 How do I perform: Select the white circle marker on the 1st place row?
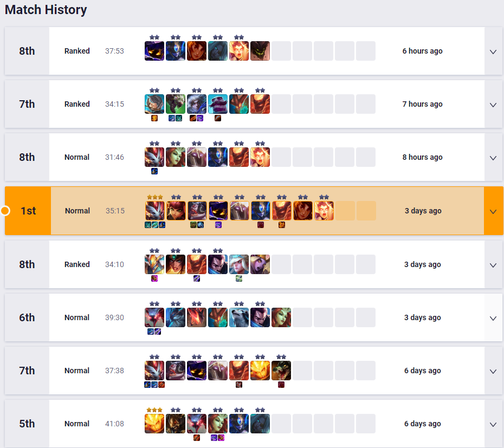[5, 211]
